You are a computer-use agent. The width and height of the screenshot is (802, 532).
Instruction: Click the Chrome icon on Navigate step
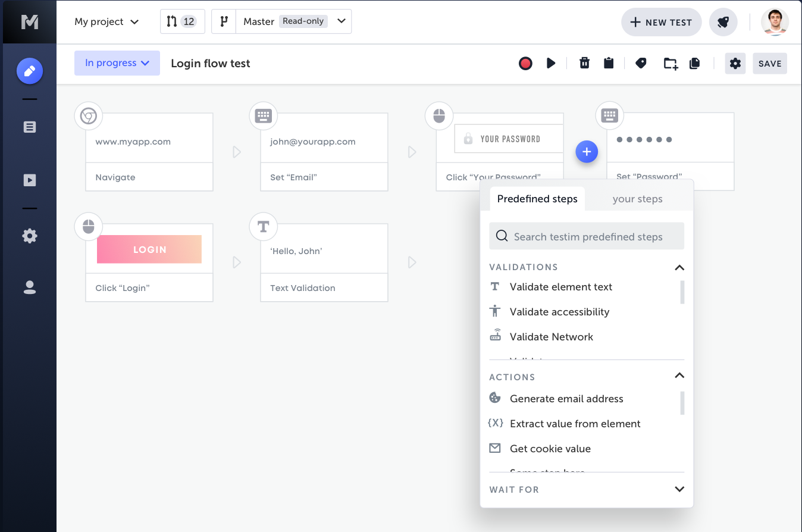(89, 115)
